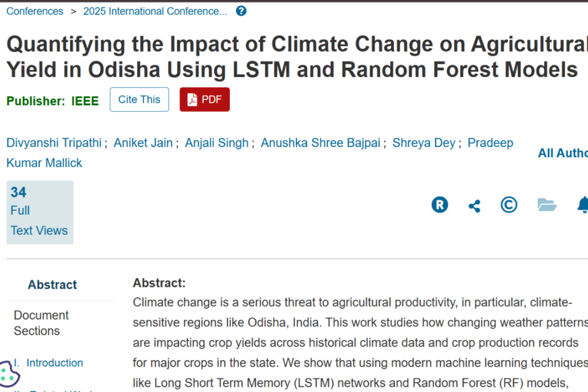Download the PDF document
Viewport: 588px width, 392px height.
(x=204, y=99)
